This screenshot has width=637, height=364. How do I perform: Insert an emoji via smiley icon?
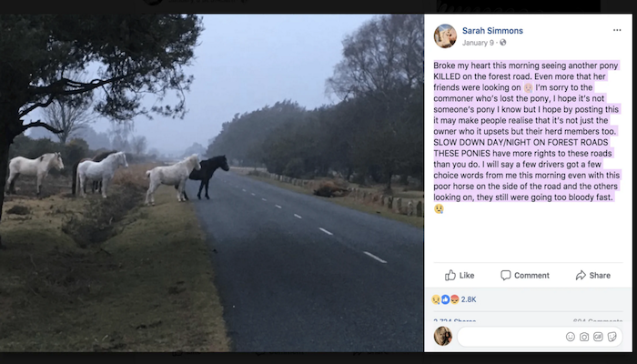571,337
